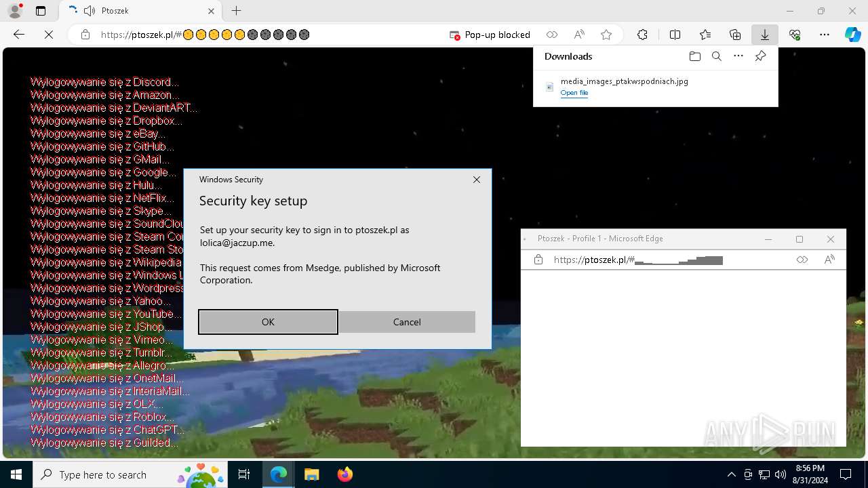The width and height of the screenshot is (868, 488).
Task: Open Settings and more menu
Action: pos(825,35)
